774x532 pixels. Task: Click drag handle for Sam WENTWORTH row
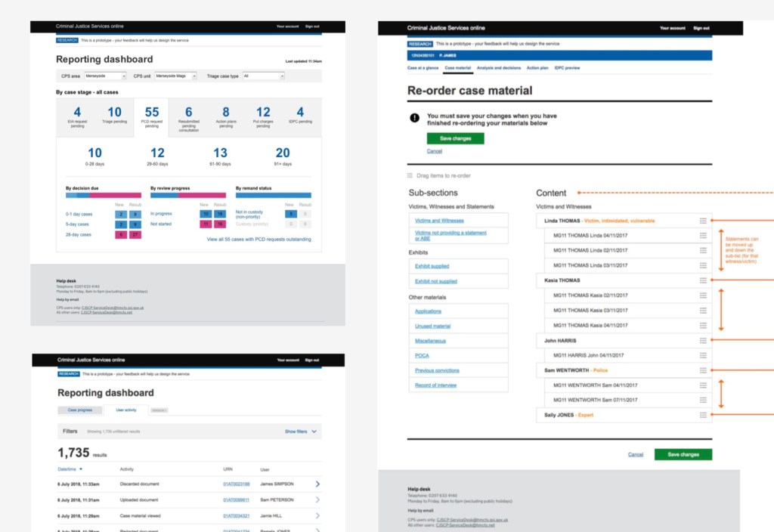point(702,370)
